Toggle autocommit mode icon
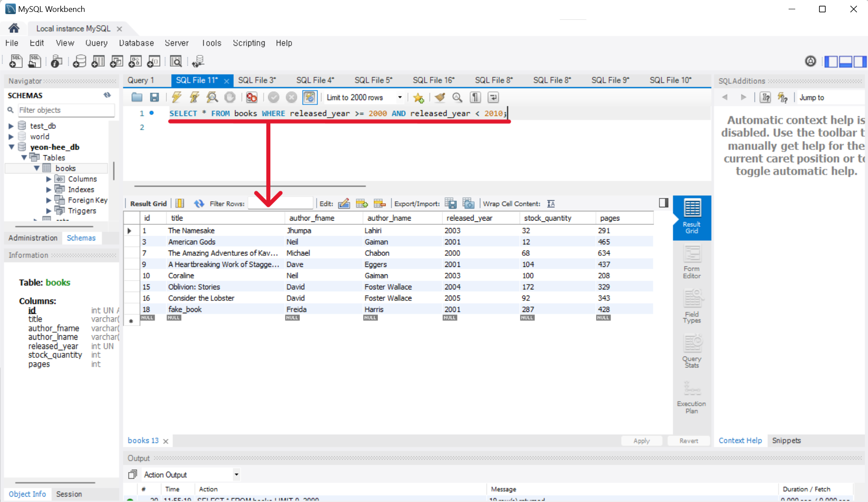Screen dimensions: 868x502 coord(310,97)
